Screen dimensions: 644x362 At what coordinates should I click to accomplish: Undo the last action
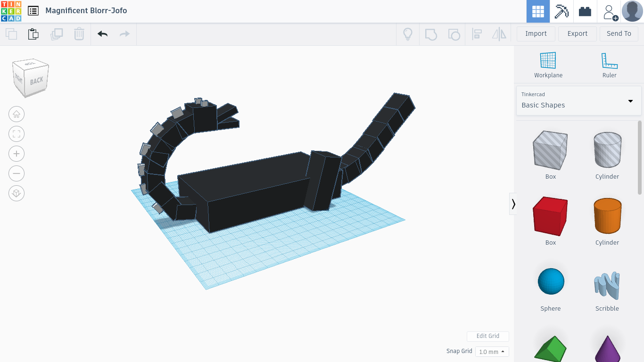pyautogui.click(x=102, y=34)
